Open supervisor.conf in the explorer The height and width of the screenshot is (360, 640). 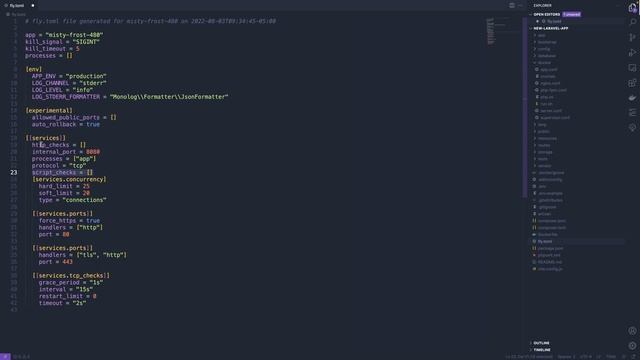click(555, 118)
